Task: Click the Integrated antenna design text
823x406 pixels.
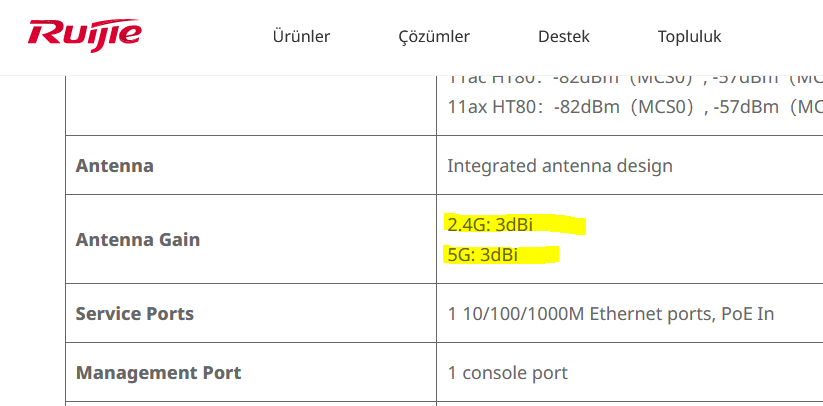Action: tap(560, 166)
